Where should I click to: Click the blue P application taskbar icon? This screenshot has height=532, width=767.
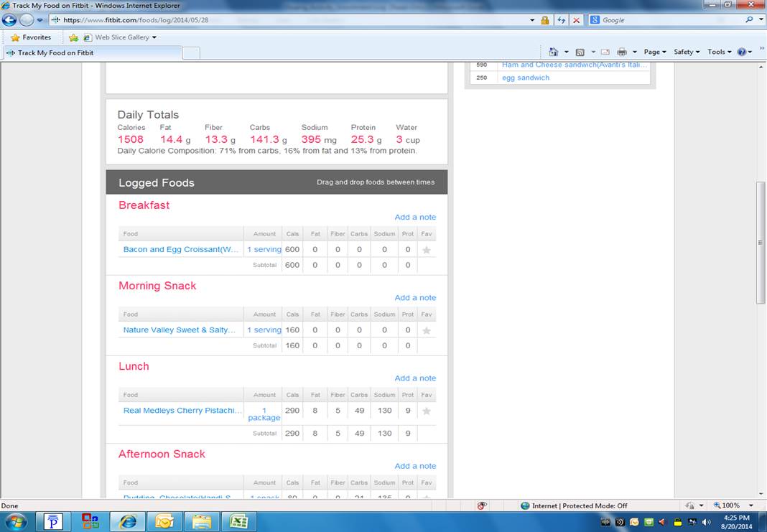click(x=53, y=522)
